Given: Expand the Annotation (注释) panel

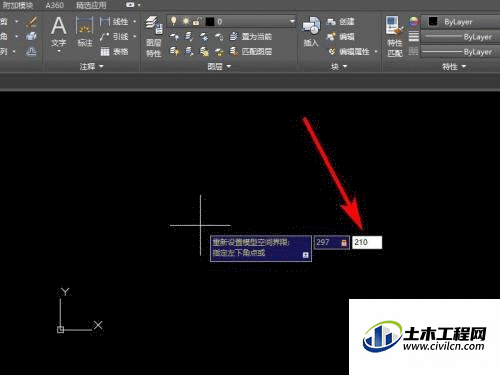Looking at the screenshot, I should pyautogui.click(x=91, y=67).
